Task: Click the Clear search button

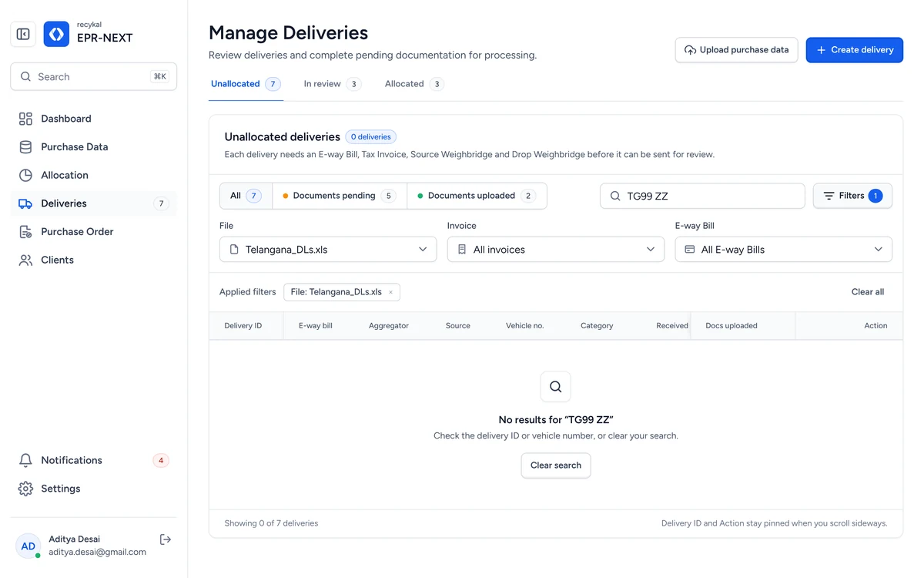Action: 556,465
